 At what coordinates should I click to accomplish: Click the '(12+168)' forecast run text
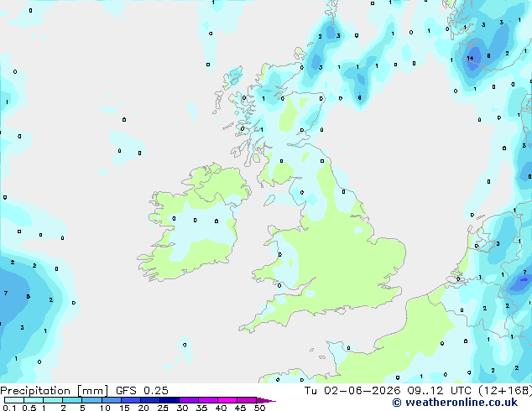pyautogui.click(x=505, y=391)
